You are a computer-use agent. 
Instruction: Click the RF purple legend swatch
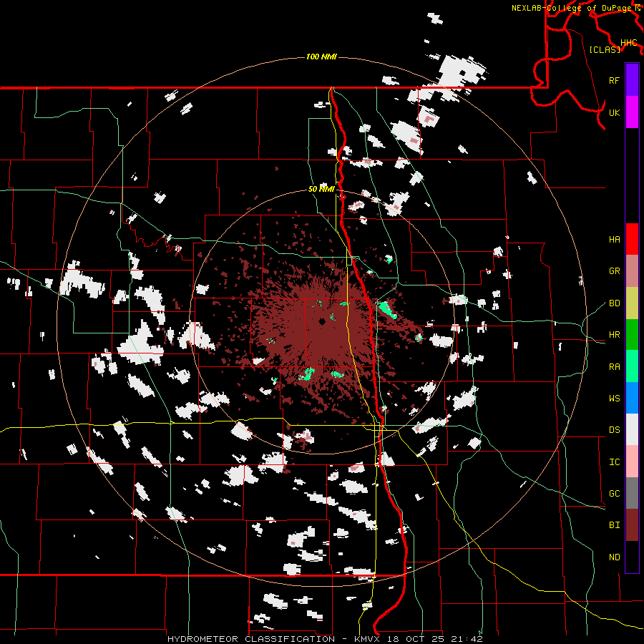[x=632, y=80]
